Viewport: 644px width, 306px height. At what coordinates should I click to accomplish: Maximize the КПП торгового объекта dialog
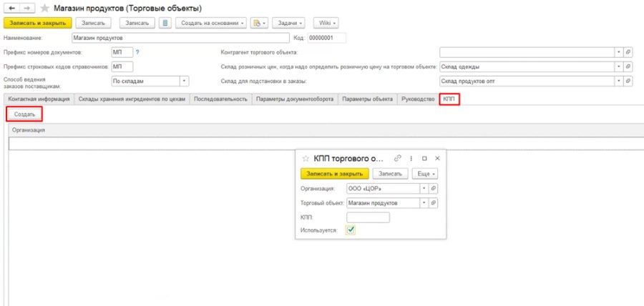click(424, 158)
